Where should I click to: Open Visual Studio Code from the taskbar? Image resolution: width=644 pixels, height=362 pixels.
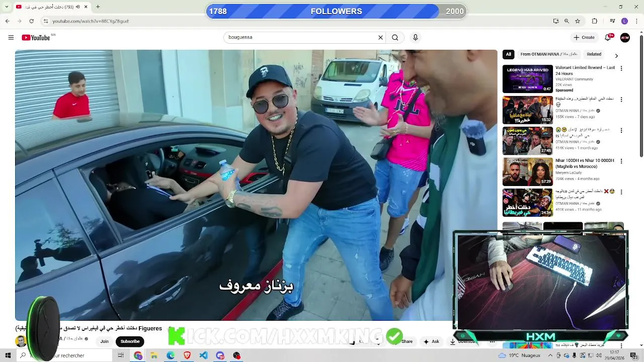point(203,355)
